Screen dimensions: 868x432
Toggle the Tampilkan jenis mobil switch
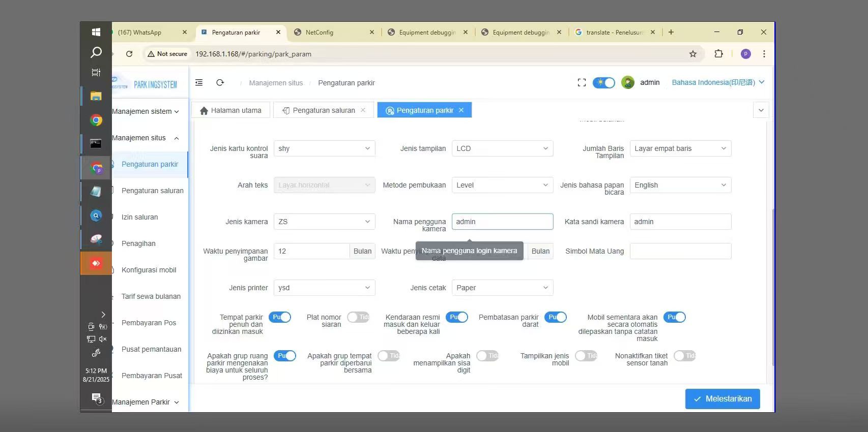click(x=586, y=356)
